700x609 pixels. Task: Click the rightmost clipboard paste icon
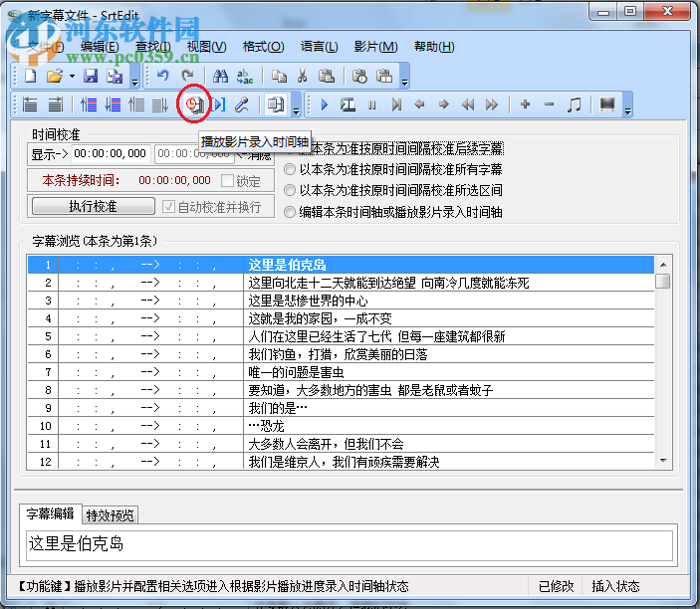(384, 76)
